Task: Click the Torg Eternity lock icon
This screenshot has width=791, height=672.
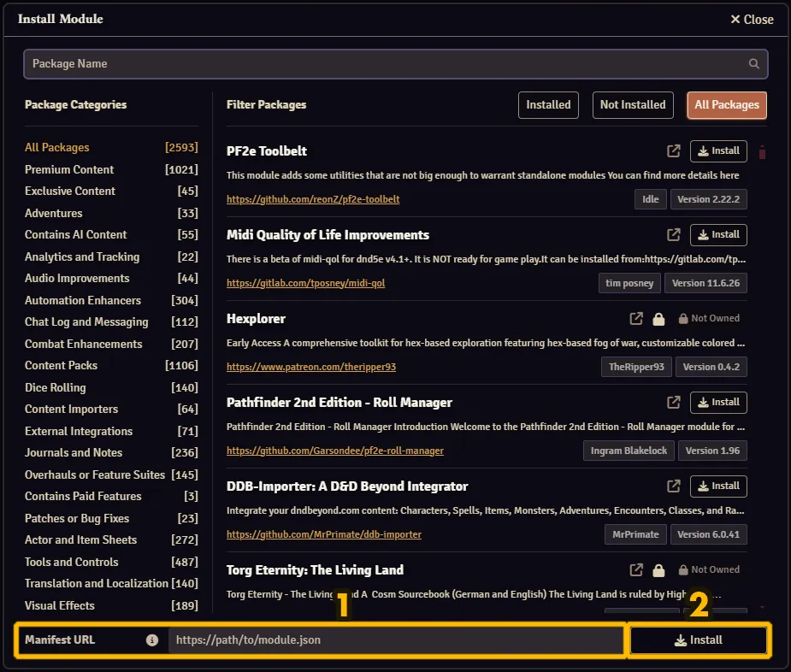Action: point(658,570)
